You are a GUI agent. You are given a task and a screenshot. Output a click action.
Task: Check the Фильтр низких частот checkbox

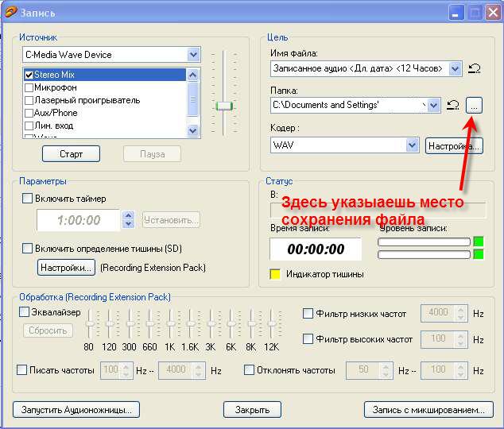coord(308,313)
